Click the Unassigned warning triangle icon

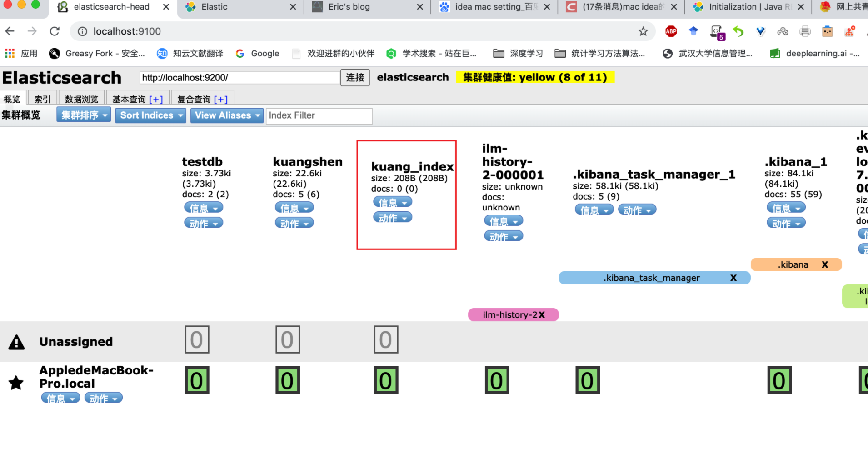point(17,342)
